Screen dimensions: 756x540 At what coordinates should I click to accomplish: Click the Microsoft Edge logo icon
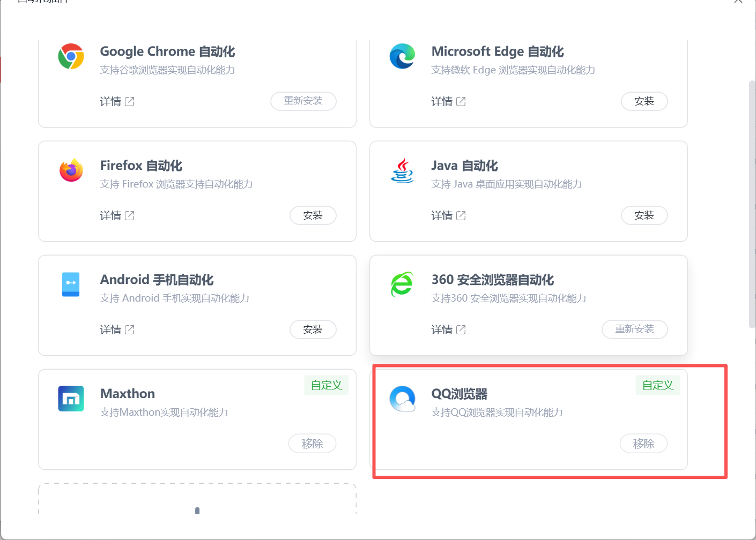402,56
